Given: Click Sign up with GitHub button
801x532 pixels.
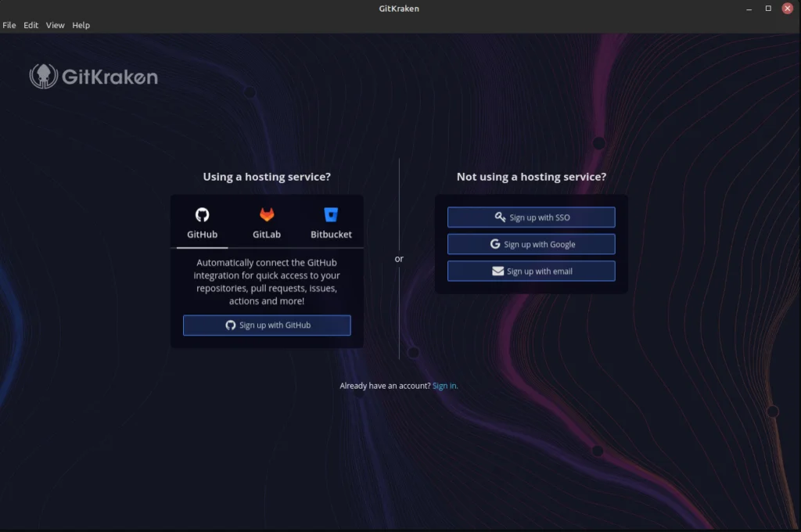Looking at the screenshot, I should 268,325.
